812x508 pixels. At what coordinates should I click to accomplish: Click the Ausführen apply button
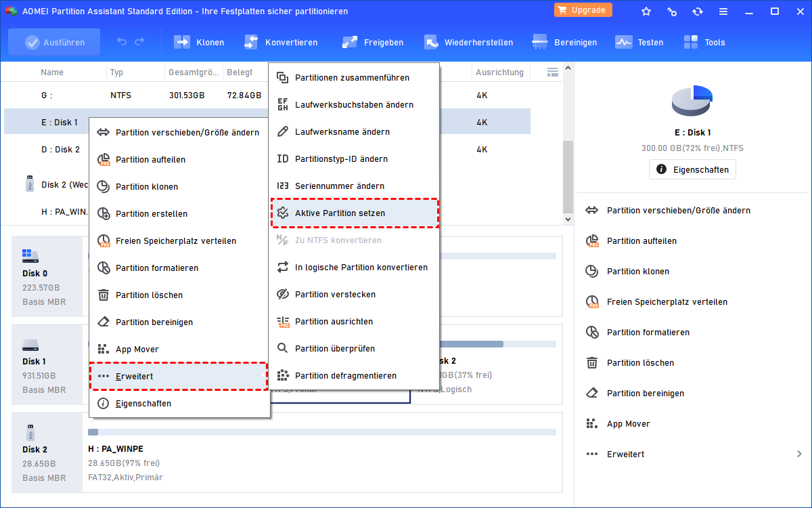pyautogui.click(x=54, y=42)
